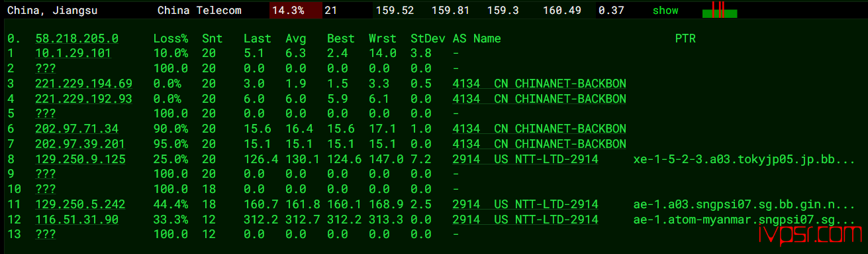This screenshot has width=868, height=254.
Task: Click the Loss% column header
Action: [171, 39]
